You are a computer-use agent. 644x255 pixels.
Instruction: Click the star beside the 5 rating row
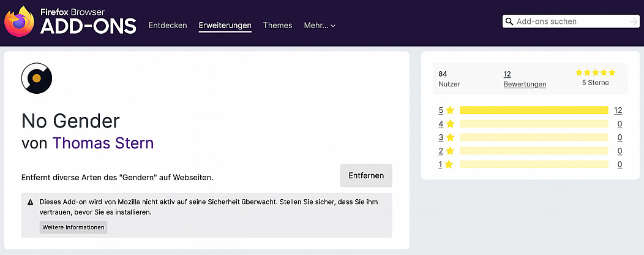coord(450,110)
